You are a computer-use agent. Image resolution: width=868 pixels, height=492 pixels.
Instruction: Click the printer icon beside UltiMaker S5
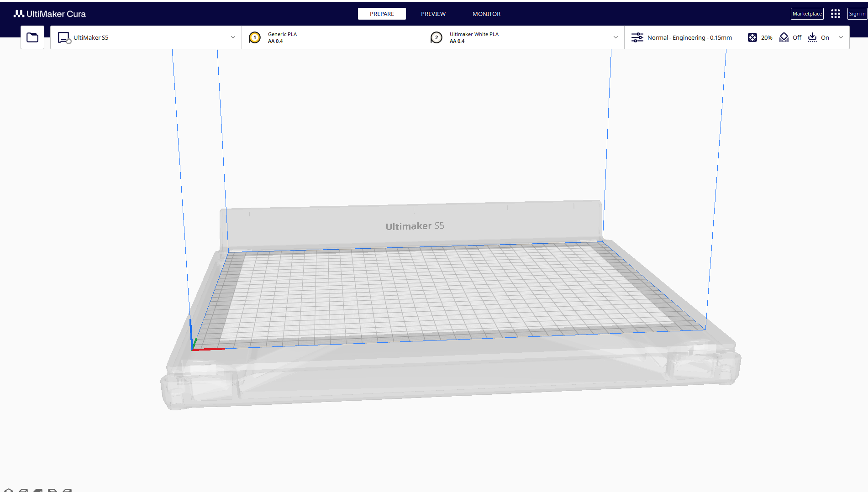[64, 37]
